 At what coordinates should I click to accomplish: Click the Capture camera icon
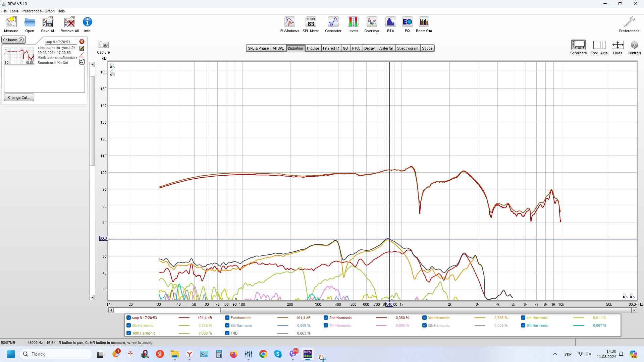tap(103, 45)
